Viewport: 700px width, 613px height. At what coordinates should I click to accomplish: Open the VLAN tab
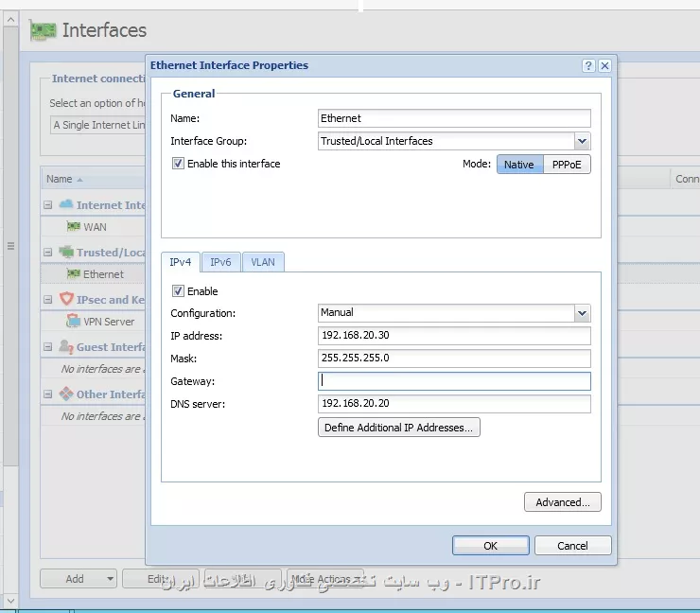click(x=263, y=262)
